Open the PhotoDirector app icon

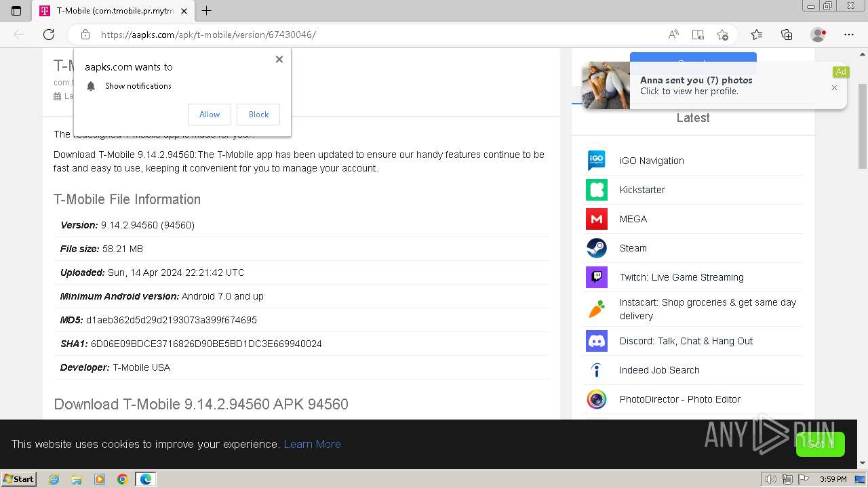pyautogui.click(x=597, y=399)
